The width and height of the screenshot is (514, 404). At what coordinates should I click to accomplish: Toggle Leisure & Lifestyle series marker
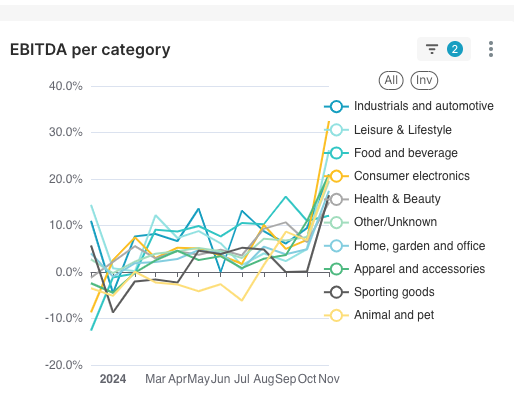point(337,130)
